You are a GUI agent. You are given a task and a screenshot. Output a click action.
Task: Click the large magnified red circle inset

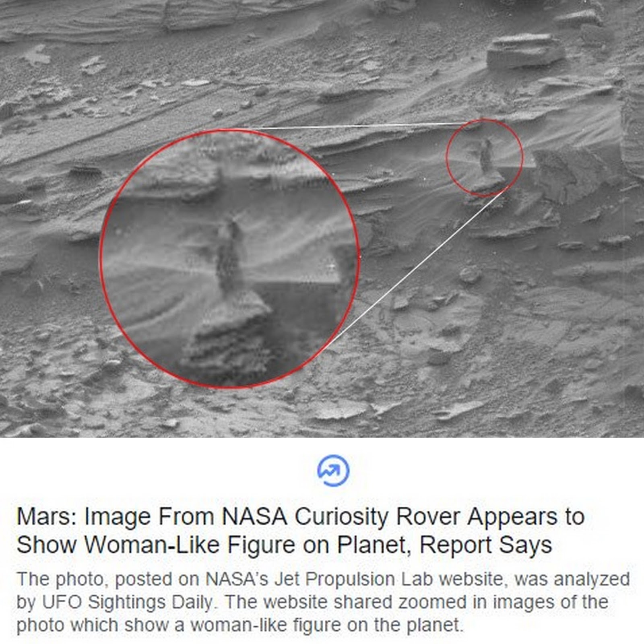(x=229, y=258)
